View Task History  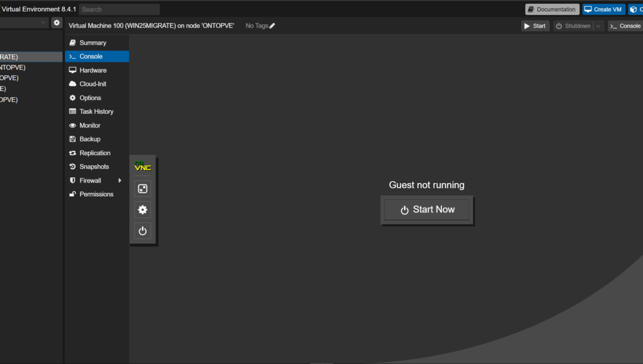coord(97,111)
